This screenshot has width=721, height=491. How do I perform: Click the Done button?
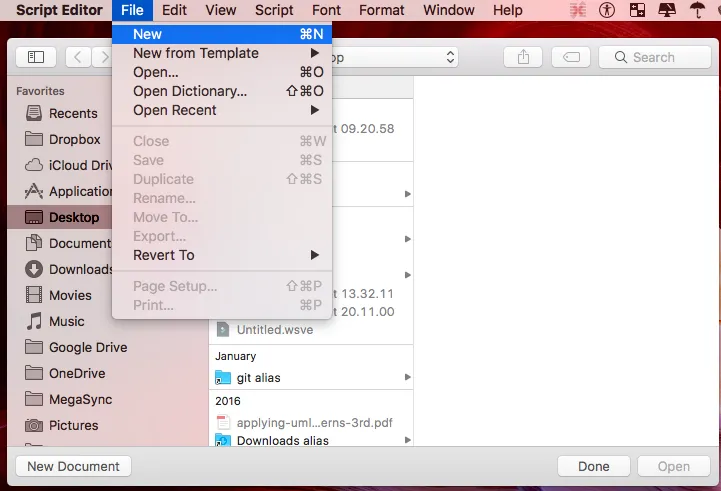594,466
